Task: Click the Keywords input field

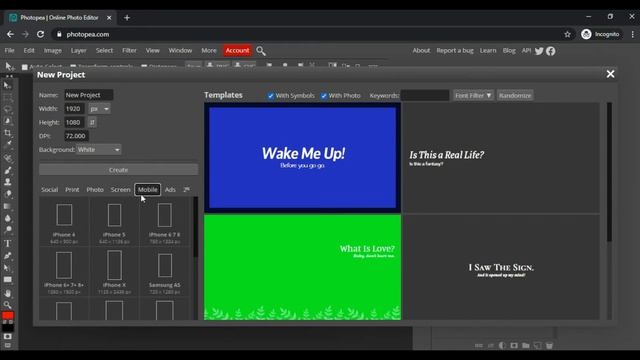Action: click(425, 96)
